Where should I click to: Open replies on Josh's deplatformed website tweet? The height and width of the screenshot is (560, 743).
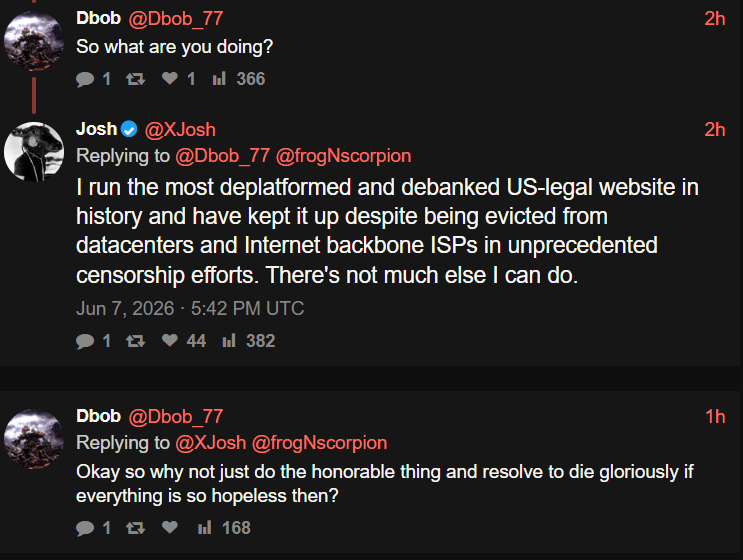tap(93, 341)
